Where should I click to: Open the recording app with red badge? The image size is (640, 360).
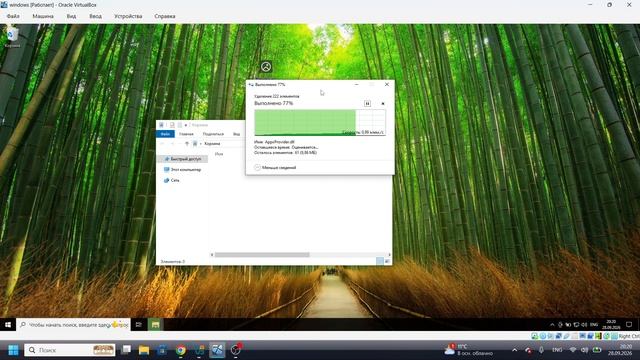coord(236,350)
